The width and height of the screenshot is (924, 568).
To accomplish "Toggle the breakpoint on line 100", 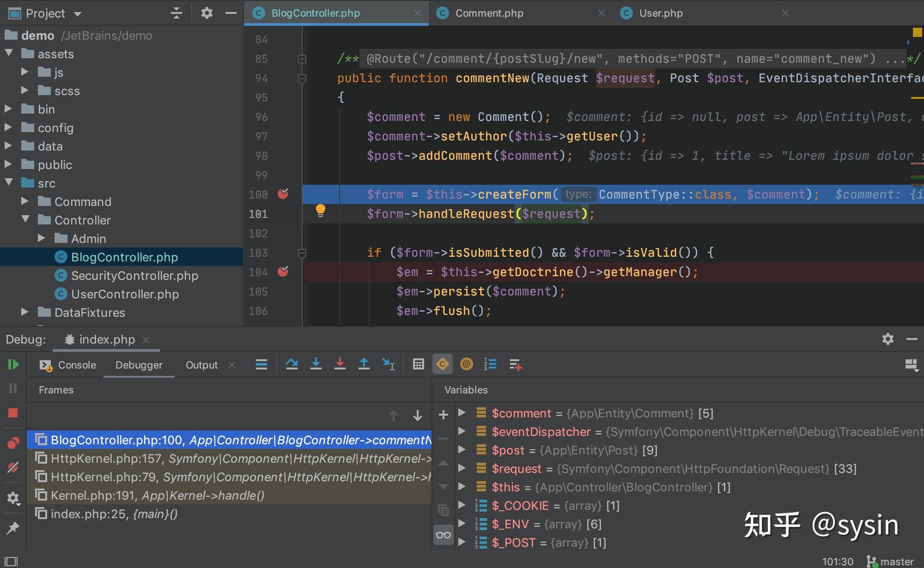I will click(283, 194).
